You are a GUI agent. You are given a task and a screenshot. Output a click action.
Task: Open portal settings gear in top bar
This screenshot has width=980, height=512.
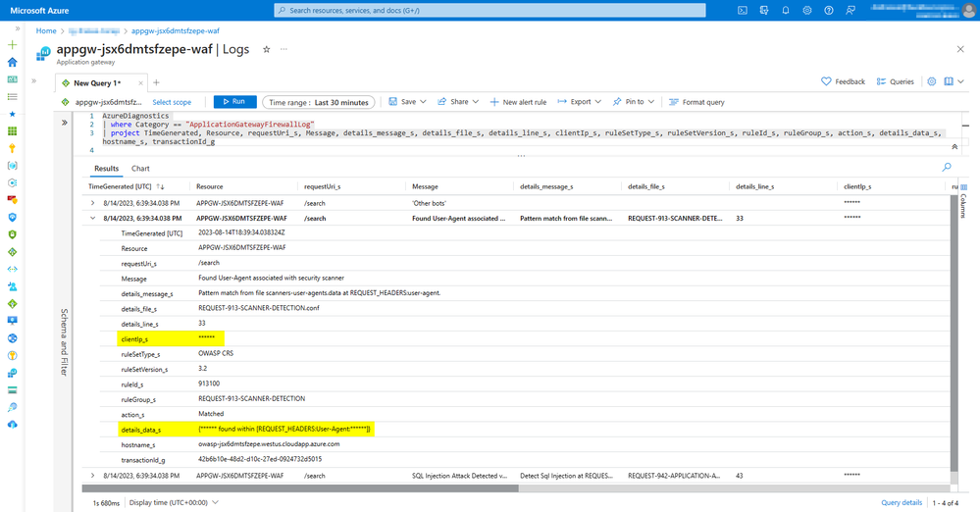[x=807, y=11]
